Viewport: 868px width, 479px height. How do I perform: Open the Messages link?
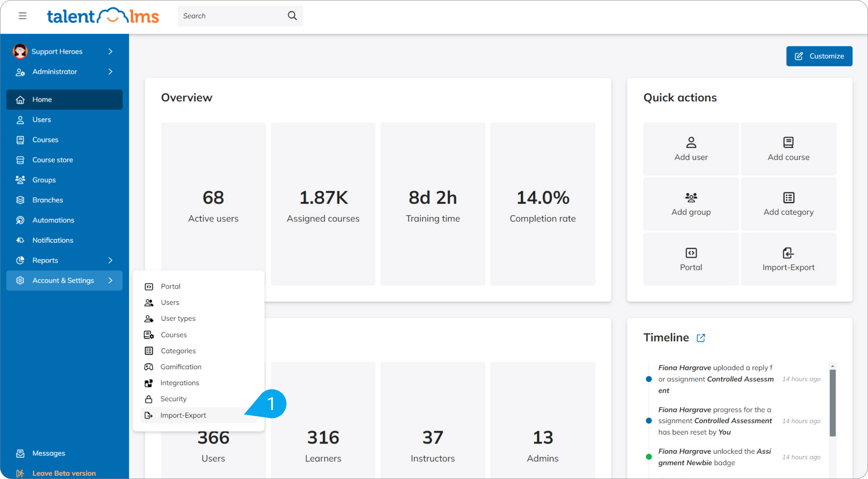(x=49, y=453)
